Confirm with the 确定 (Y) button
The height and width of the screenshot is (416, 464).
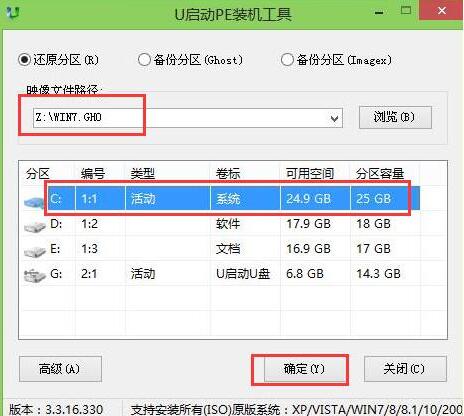click(x=304, y=369)
